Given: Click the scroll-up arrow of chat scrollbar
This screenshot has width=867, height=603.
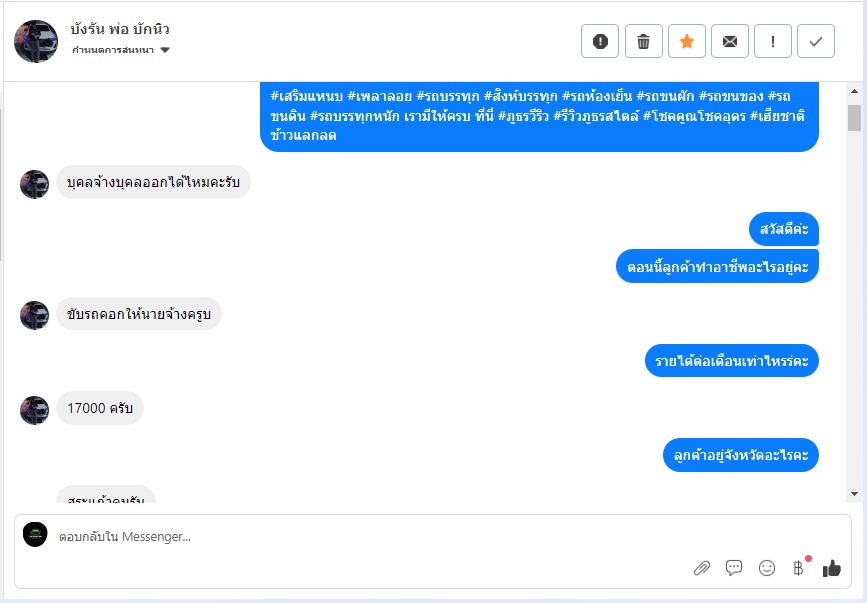Looking at the screenshot, I should click(854, 91).
